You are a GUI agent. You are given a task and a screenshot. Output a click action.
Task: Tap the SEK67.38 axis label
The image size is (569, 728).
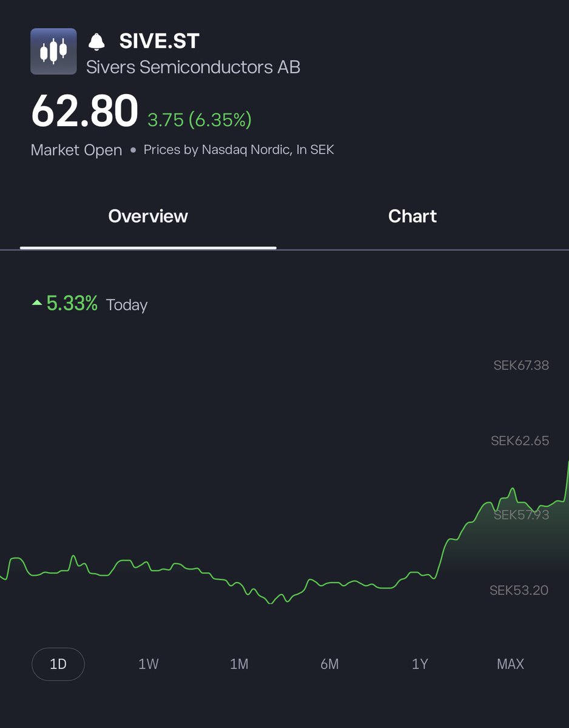point(521,365)
